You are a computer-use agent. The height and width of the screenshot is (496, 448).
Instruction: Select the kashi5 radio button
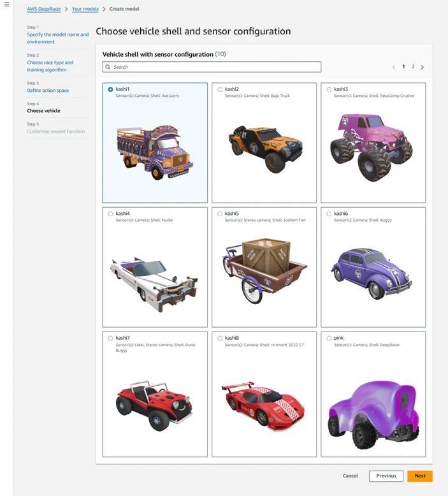(220, 214)
